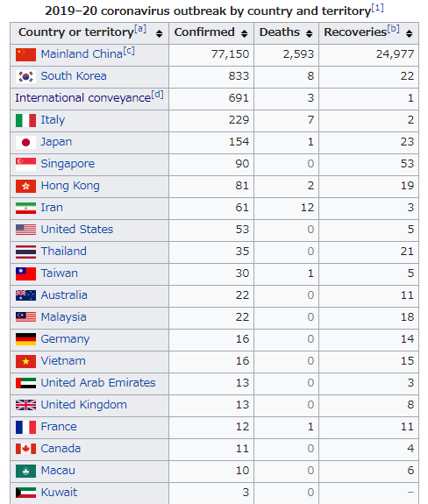Select the 229 confirmed cell for Italy
The height and width of the screenshot is (504, 428).
pyautogui.click(x=211, y=121)
